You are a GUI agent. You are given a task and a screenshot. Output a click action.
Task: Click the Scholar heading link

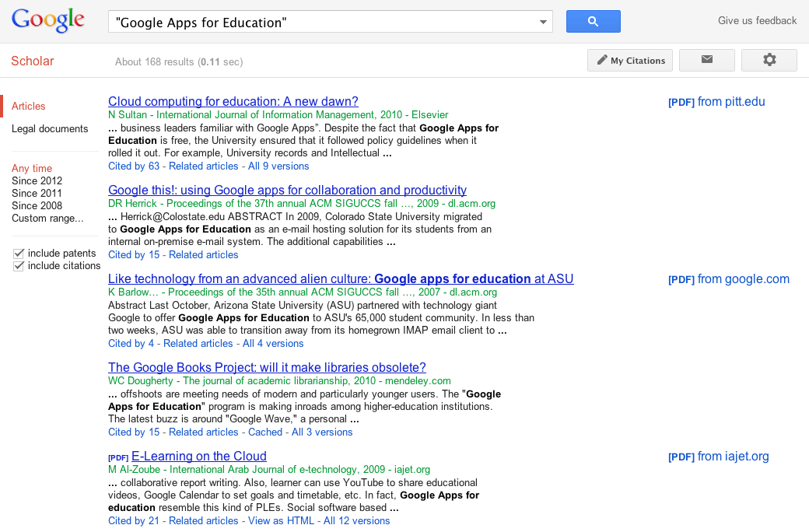click(x=33, y=61)
